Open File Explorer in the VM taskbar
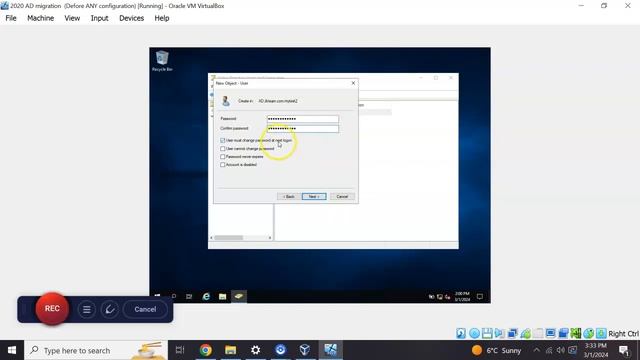The image size is (640, 360). (222, 296)
